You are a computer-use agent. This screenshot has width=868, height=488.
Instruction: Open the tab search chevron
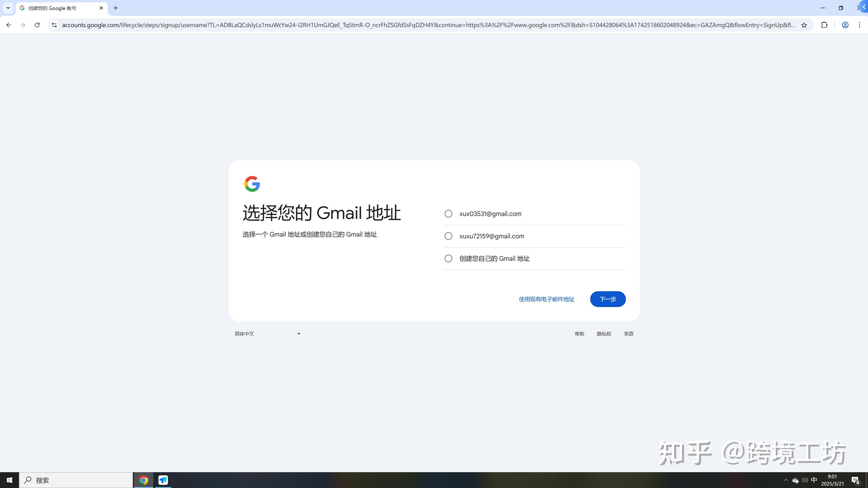pyautogui.click(x=7, y=8)
